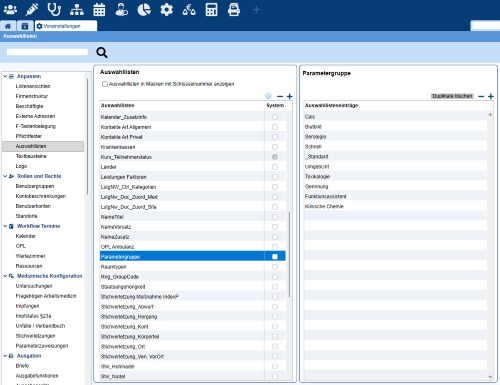Open the pie chart statistics icon
Viewport: 500px width, 385px height.
(144, 10)
